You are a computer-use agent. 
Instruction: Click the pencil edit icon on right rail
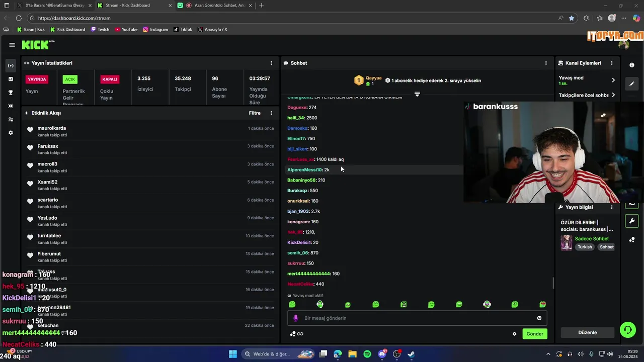[632, 83]
